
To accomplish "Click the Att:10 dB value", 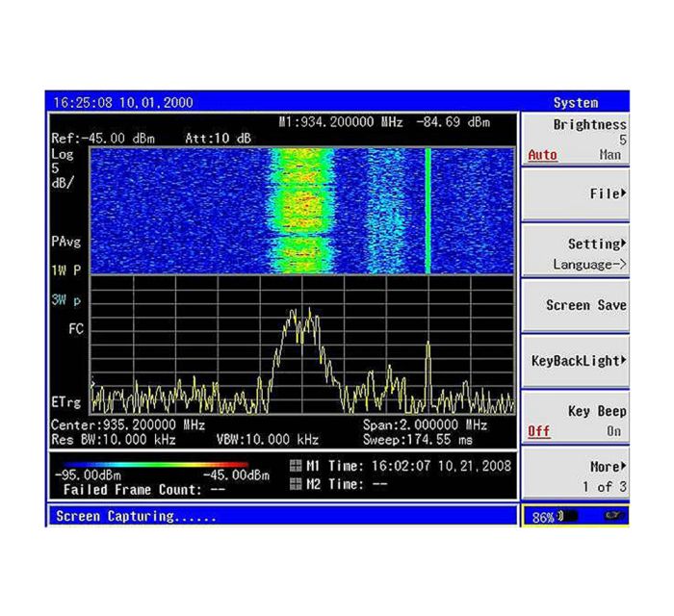I will pyautogui.click(x=218, y=139).
